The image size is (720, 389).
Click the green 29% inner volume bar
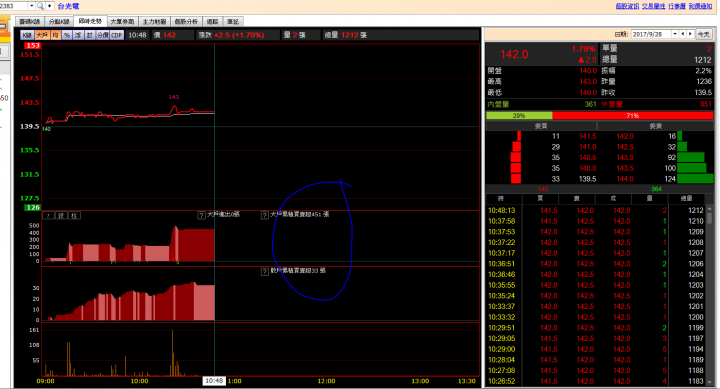click(x=519, y=116)
